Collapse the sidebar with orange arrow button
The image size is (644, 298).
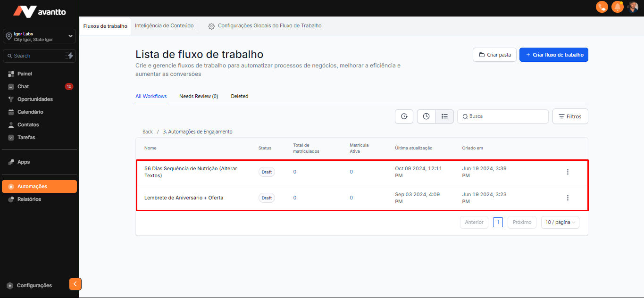pyautogui.click(x=75, y=284)
